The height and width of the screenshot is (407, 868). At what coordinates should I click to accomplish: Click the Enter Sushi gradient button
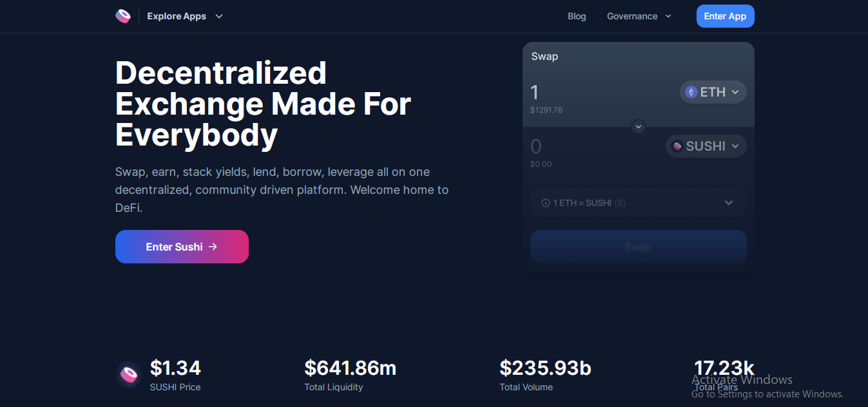[x=182, y=247]
